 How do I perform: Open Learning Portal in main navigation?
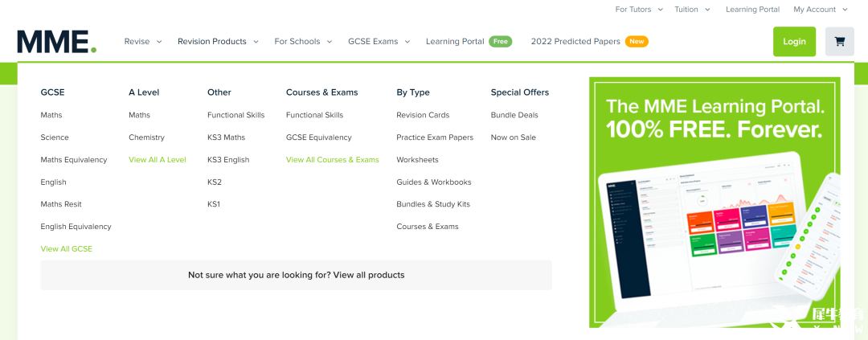pos(455,42)
